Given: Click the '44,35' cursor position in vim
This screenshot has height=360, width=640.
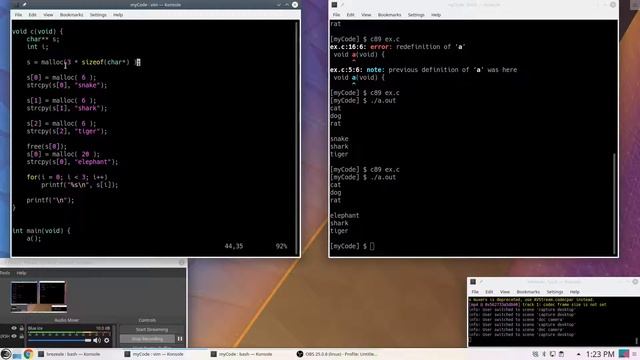Looking at the screenshot, I should 233,246.
